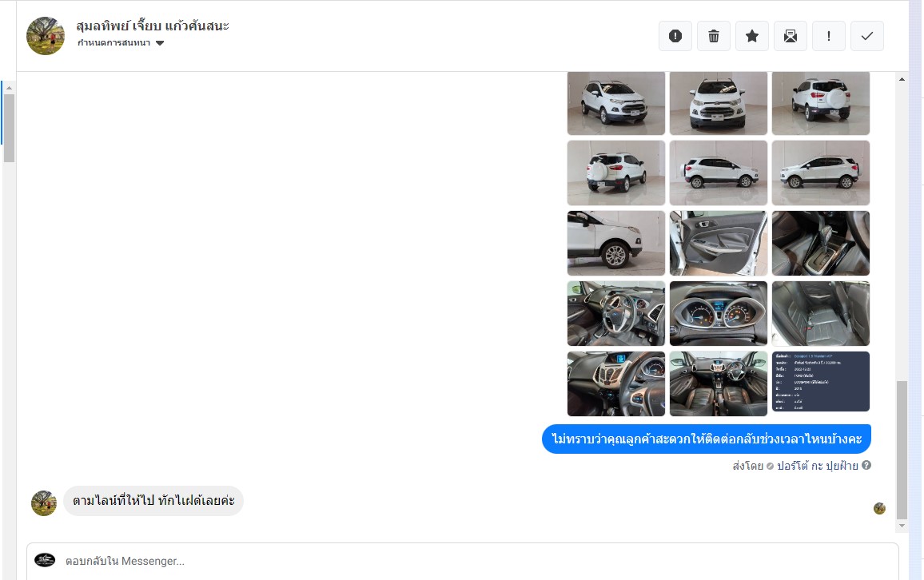Open steering wheel and dashboard photo

click(x=615, y=313)
